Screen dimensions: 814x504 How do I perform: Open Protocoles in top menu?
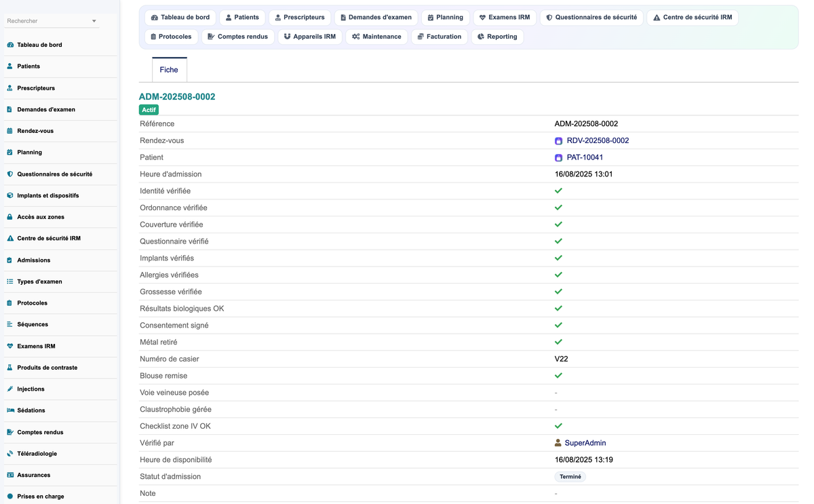point(171,37)
